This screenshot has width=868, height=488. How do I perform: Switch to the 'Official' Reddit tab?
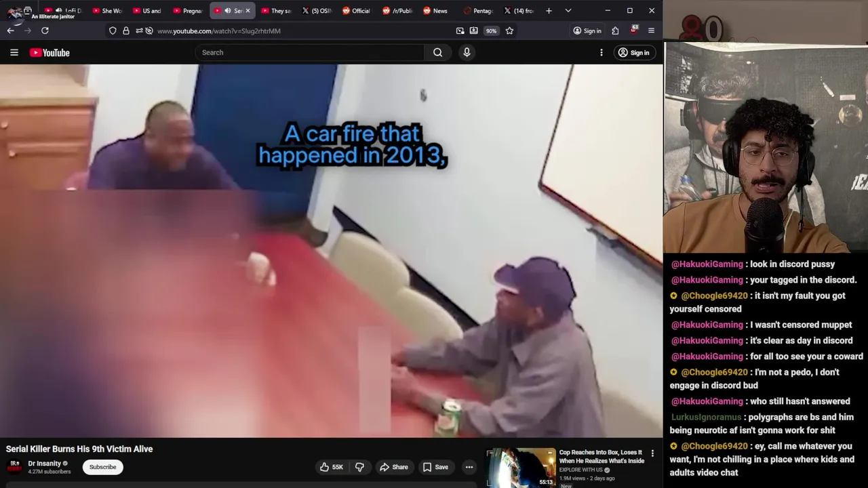pyautogui.click(x=357, y=11)
